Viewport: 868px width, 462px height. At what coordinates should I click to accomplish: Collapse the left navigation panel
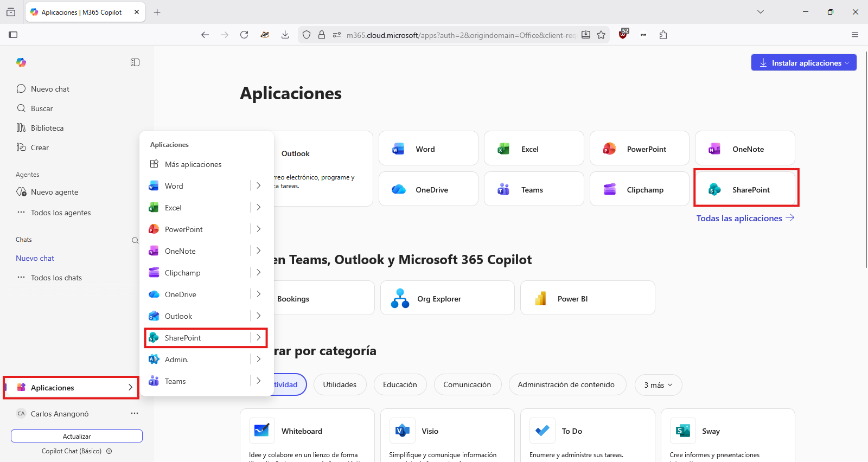135,62
